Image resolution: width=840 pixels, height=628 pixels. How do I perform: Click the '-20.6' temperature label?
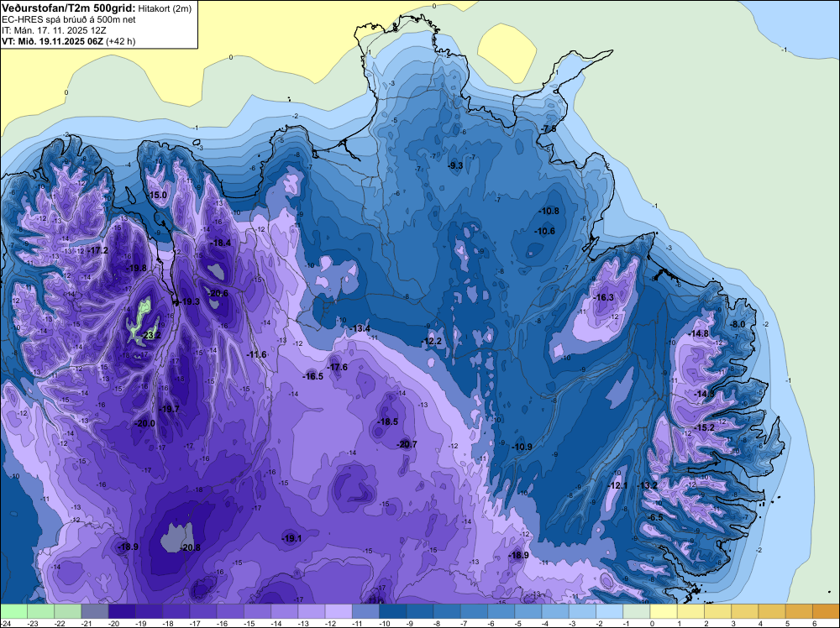[x=218, y=293]
